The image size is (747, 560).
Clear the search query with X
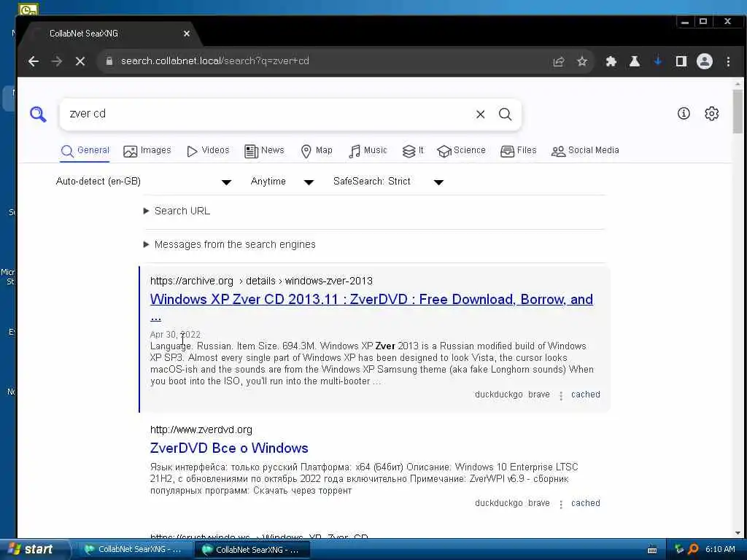pos(480,114)
